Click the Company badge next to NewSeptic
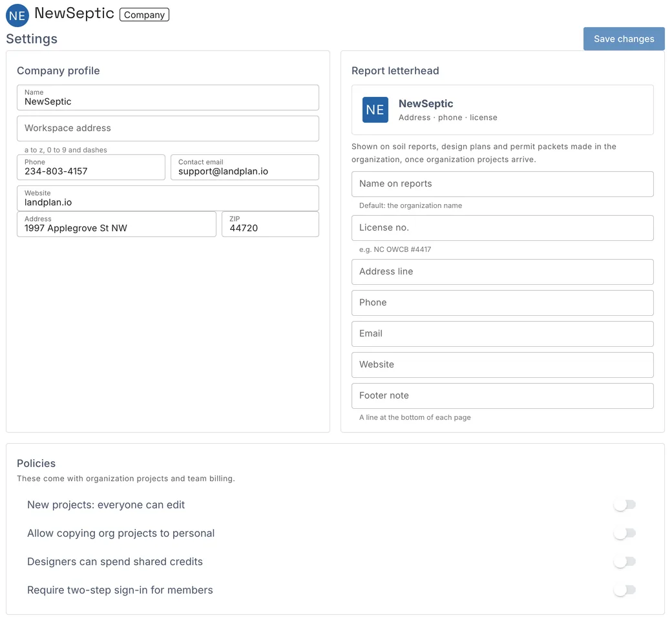Image resolution: width=672 pixels, height=622 pixels. pos(144,15)
